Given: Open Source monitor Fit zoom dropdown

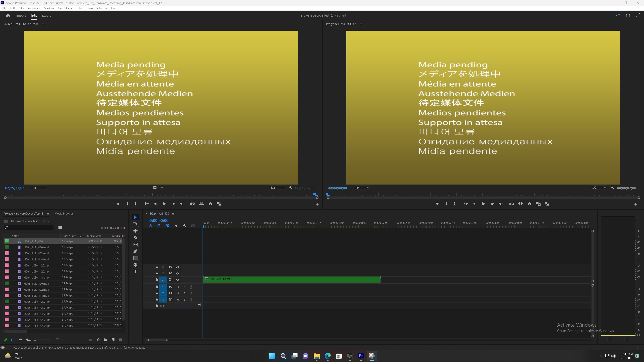Looking at the screenshot, I should [x=39, y=188].
